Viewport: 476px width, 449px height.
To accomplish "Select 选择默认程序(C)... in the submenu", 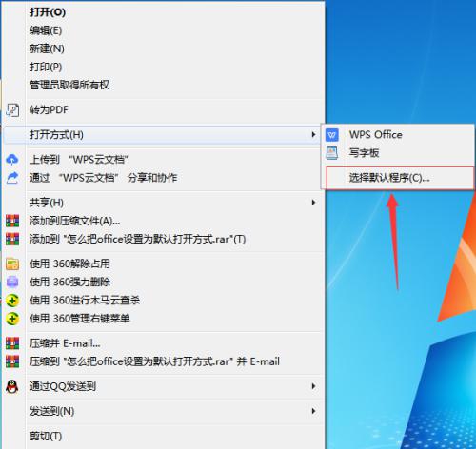I will pos(399,178).
